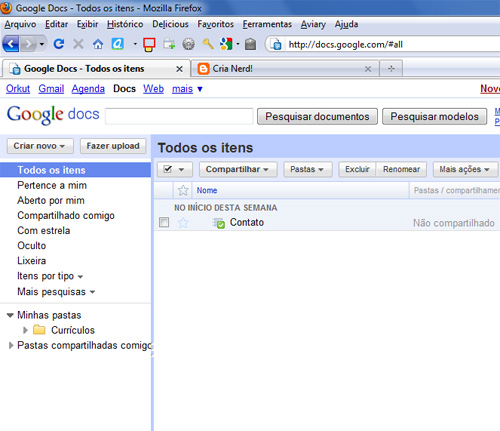Click the blue Delicious 'a' toolbar icon

117,44
